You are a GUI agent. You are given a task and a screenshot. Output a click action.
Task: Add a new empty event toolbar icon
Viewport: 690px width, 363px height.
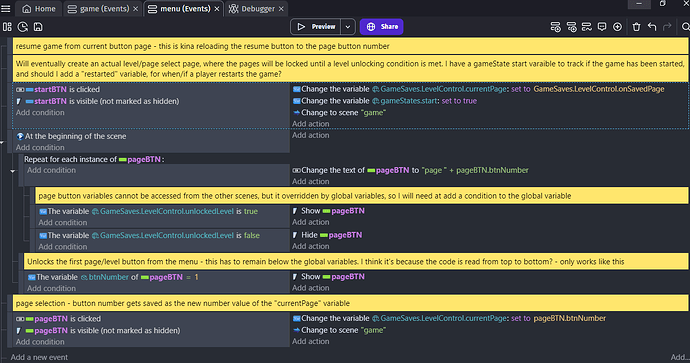point(555,27)
